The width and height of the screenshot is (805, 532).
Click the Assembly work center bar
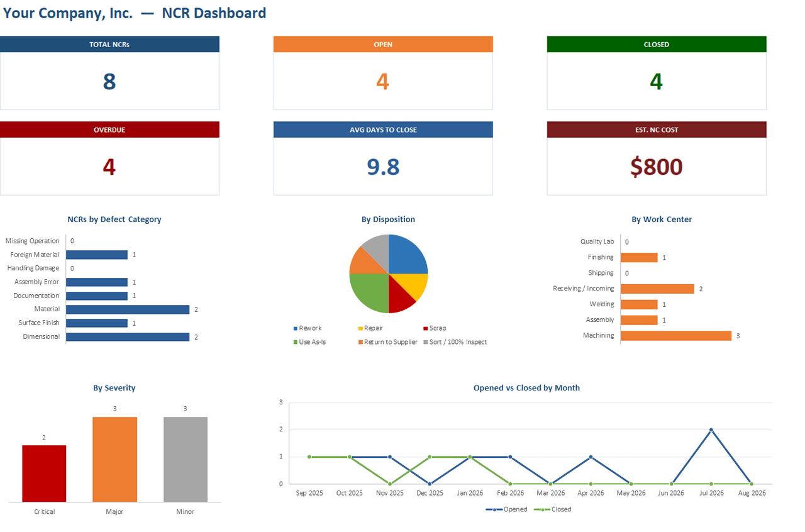point(639,320)
